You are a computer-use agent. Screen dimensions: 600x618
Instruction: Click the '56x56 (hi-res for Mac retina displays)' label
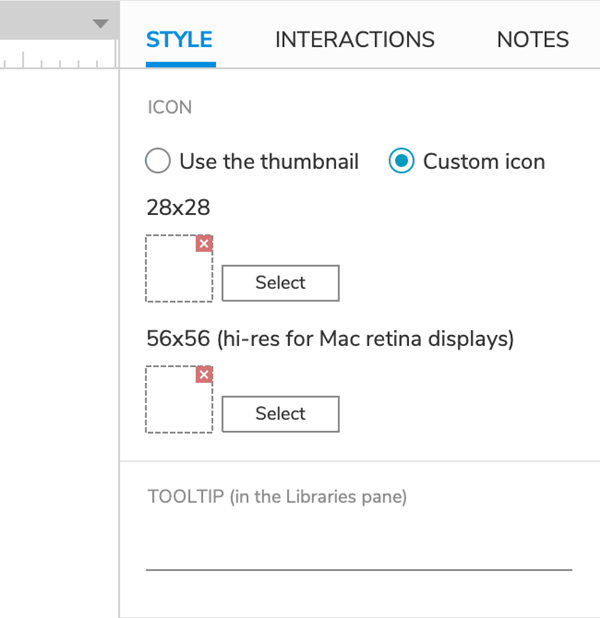330,339
